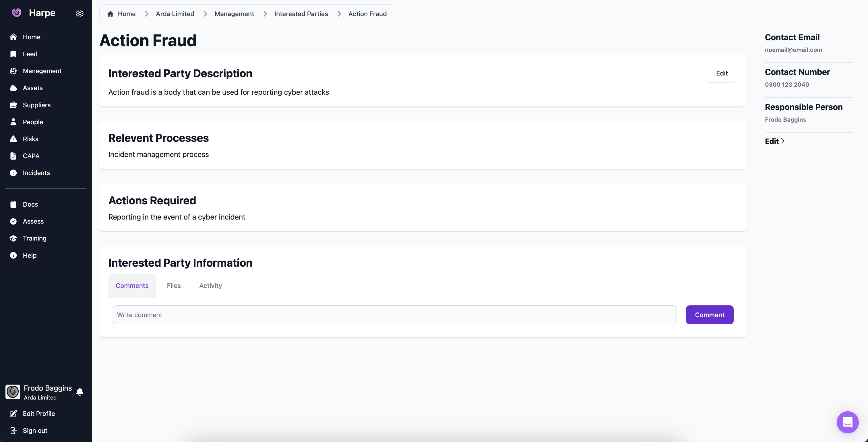Click the Risks warning triangle icon
Screen dimensions: 868x442
13,139
